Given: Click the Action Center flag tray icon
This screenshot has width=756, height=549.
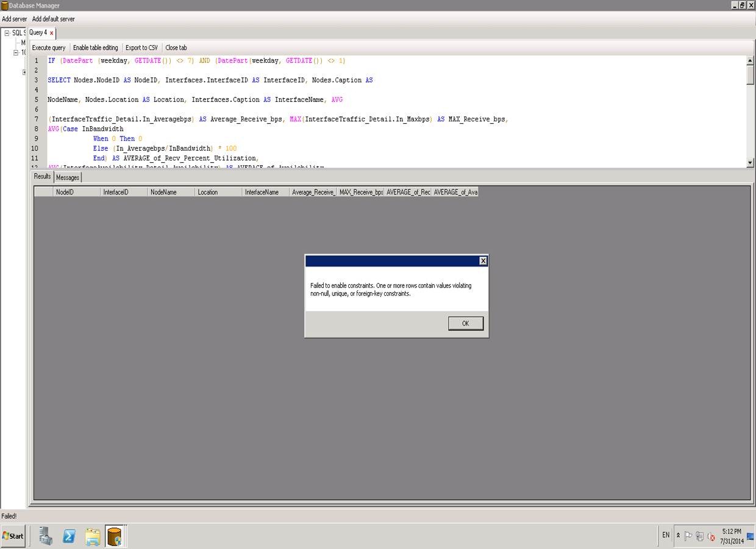Looking at the screenshot, I should pyautogui.click(x=688, y=536).
